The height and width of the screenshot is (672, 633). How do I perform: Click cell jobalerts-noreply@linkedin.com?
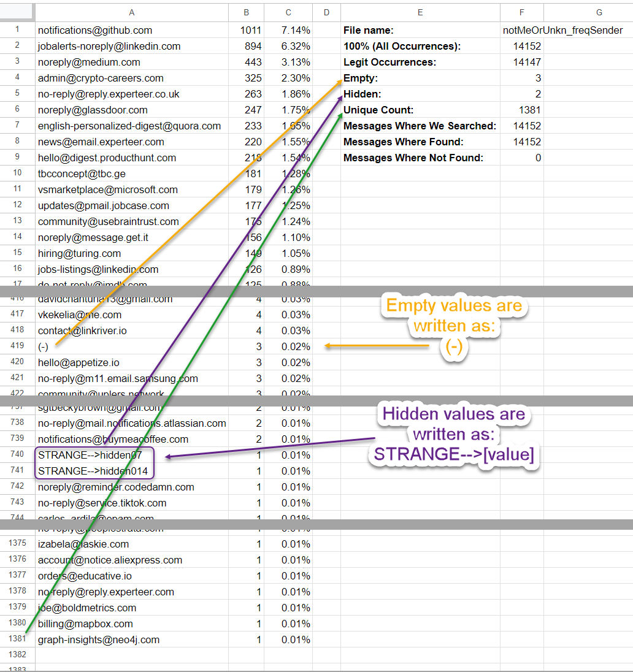(x=132, y=46)
